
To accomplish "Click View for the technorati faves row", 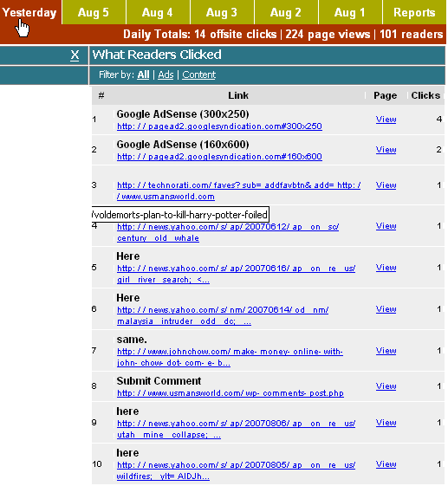I will 386,185.
